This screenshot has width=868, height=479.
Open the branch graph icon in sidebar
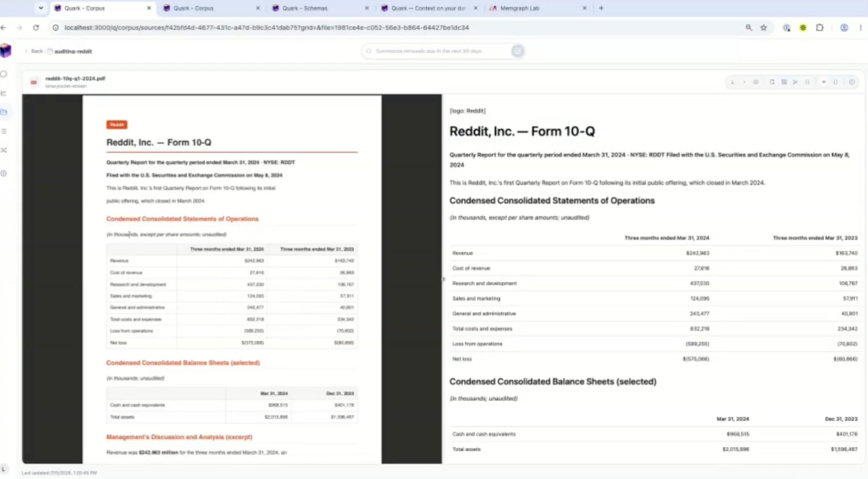(x=4, y=93)
